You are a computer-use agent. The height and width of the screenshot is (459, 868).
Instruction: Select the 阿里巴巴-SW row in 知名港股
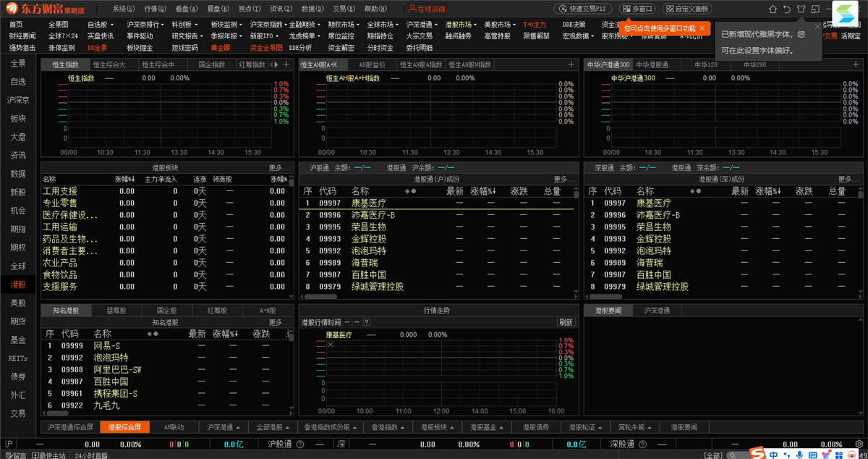click(166, 369)
